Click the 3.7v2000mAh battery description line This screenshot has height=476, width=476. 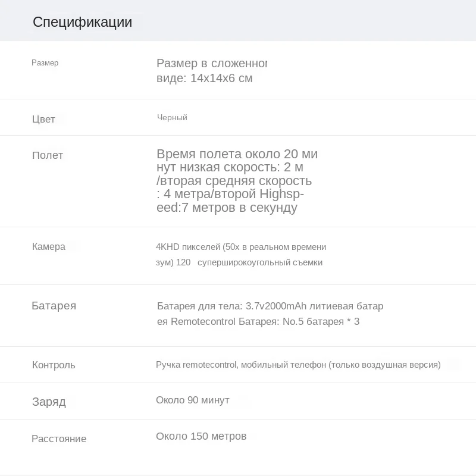click(x=270, y=306)
